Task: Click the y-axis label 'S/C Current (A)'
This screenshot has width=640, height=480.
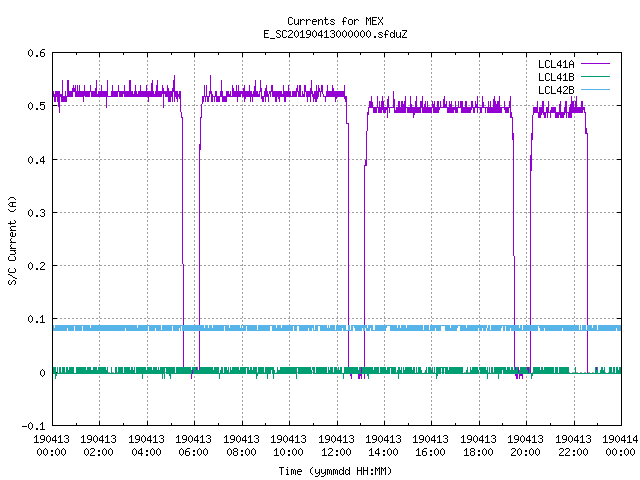Action: click(12, 241)
